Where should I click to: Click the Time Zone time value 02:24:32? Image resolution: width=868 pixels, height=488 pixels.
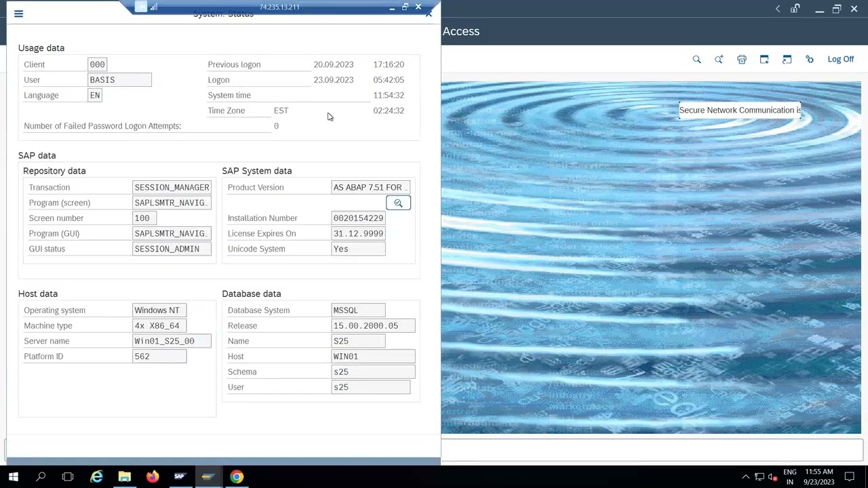(389, 110)
